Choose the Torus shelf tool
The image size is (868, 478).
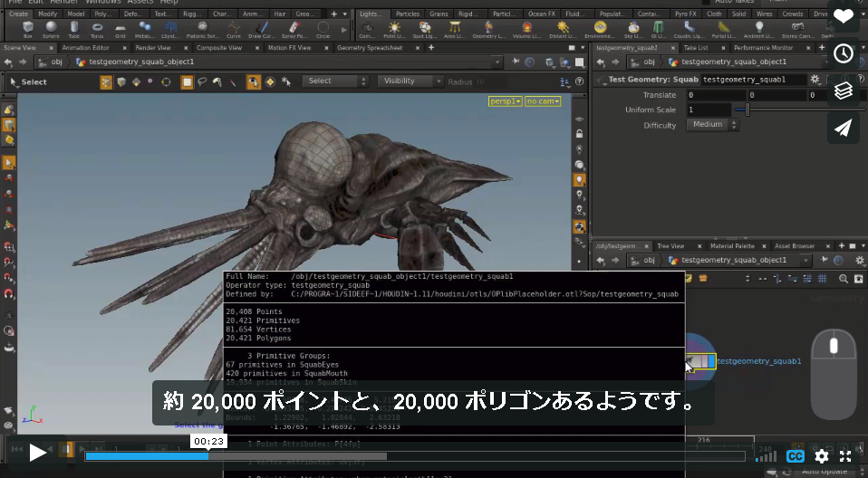click(97, 29)
